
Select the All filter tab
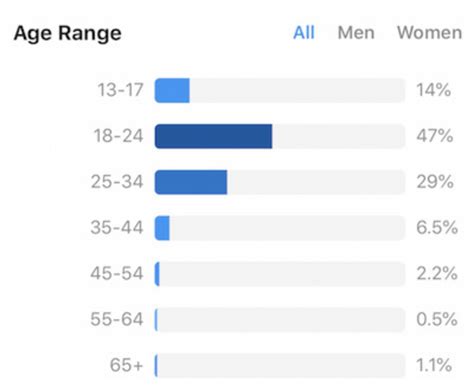[x=304, y=33]
